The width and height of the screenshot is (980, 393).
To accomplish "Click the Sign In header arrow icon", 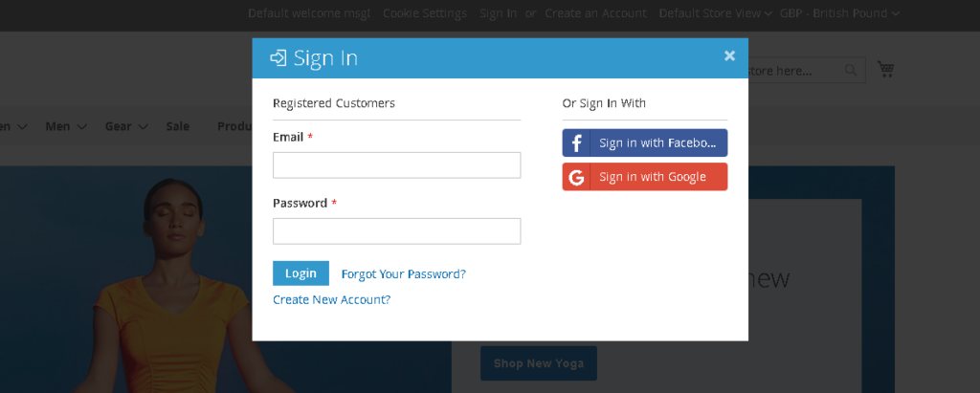I will tap(278, 58).
